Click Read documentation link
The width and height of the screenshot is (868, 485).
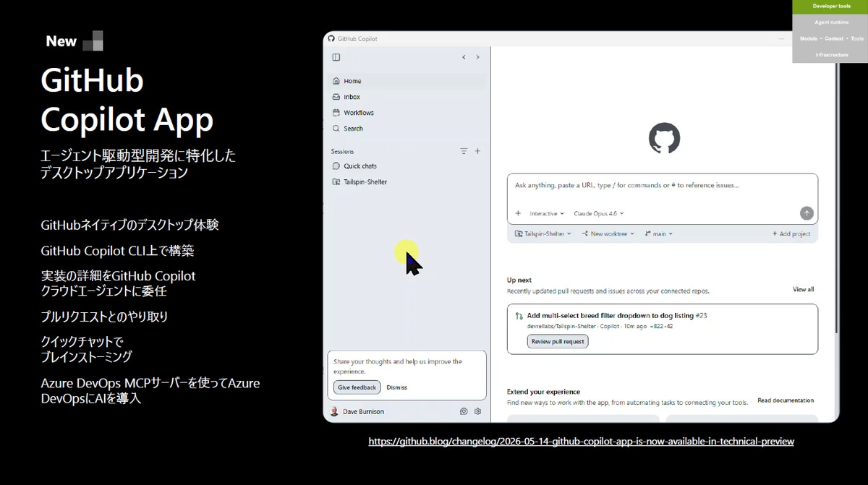click(x=786, y=400)
